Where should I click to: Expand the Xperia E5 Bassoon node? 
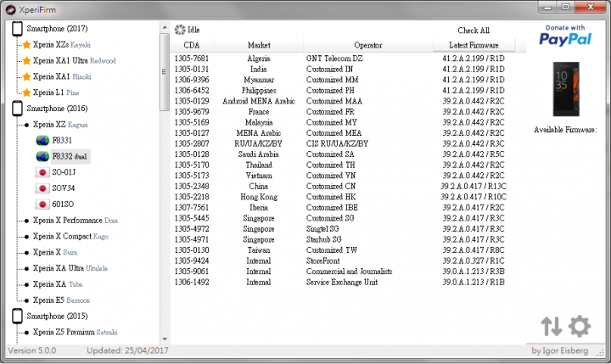(x=26, y=301)
